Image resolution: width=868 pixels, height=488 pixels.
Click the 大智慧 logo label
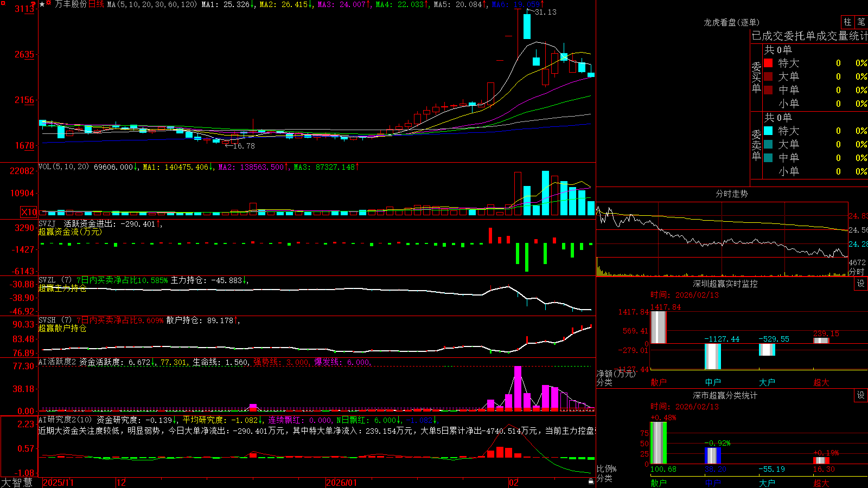[17, 483]
